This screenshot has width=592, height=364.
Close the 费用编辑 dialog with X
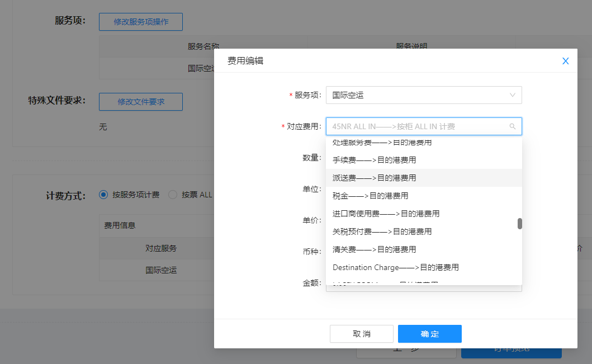(x=565, y=62)
